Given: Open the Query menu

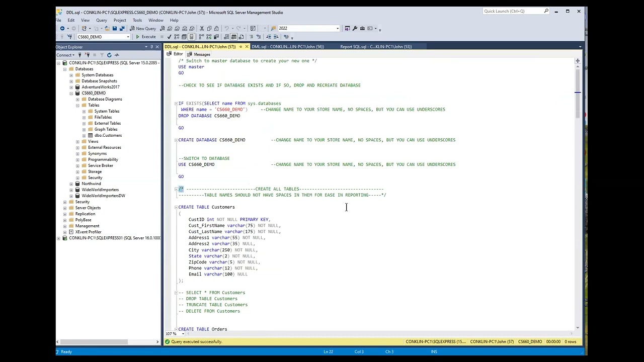Looking at the screenshot, I should 101,21.
